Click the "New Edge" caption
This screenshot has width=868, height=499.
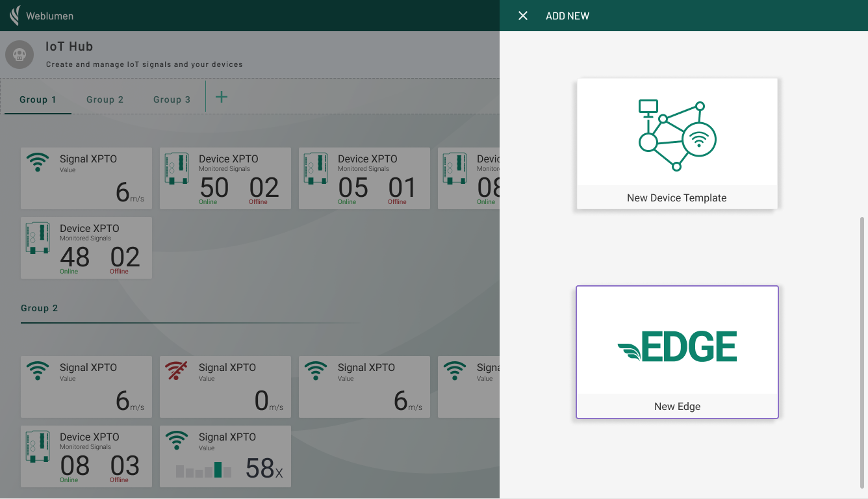pos(677,406)
